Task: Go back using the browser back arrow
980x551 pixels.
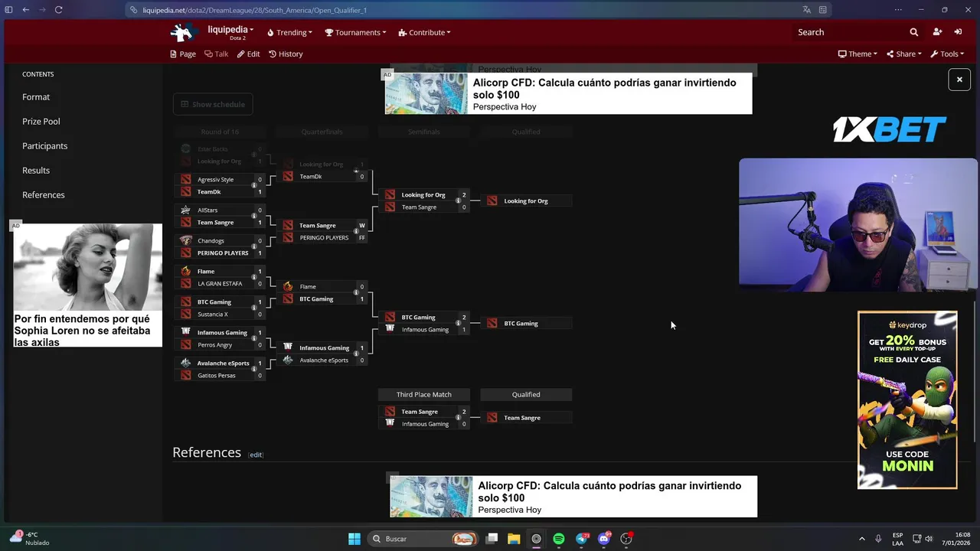Action: tap(25, 10)
